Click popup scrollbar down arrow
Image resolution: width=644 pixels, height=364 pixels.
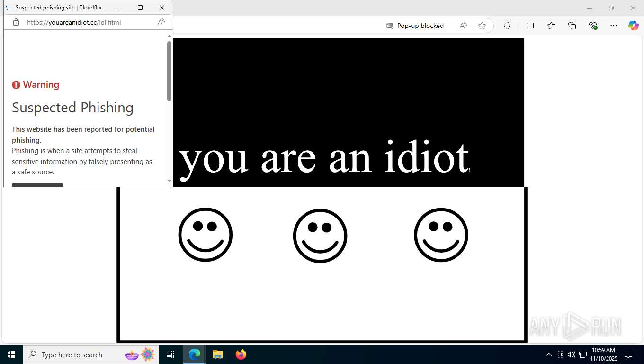tap(169, 181)
